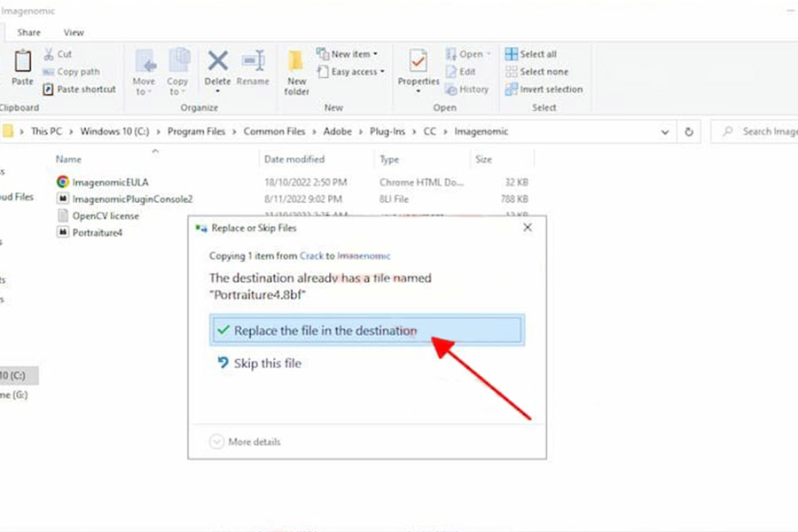Viewport: 798px width, 532px height.
Task: Click the 788 KB size cell
Action: click(514, 199)
